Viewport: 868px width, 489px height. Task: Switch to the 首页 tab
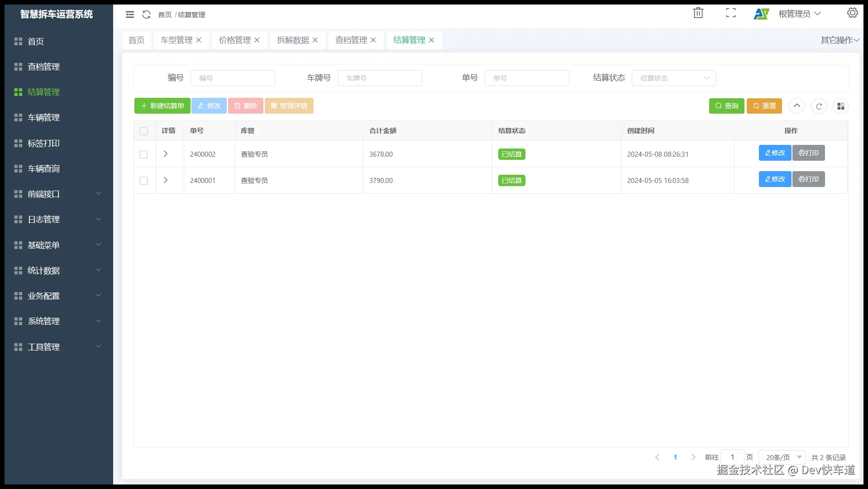point(137,40)
